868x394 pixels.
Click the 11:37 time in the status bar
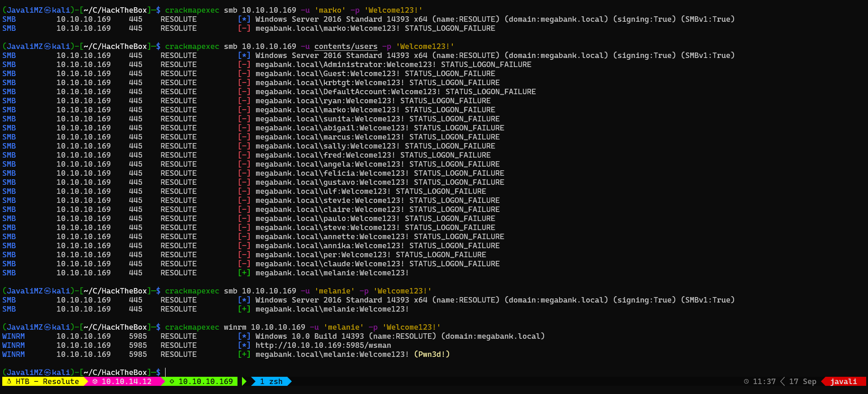(x=764, y=381)
